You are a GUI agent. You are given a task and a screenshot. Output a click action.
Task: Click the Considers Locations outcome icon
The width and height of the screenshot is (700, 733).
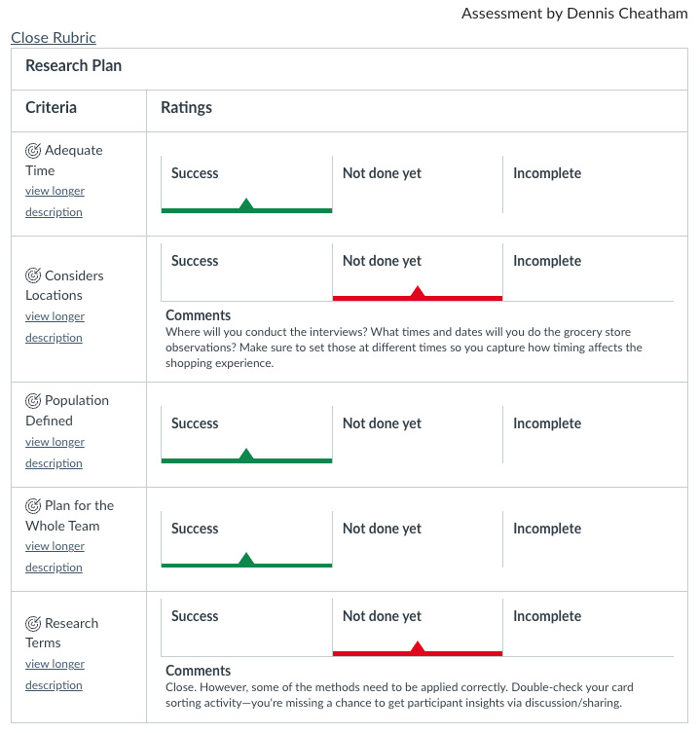[33, 275]
